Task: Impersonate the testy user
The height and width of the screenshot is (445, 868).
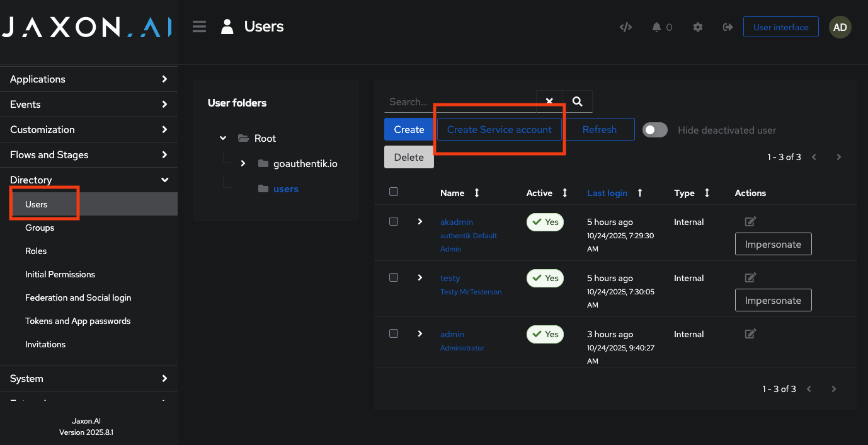Action: [x=773, y=300]
